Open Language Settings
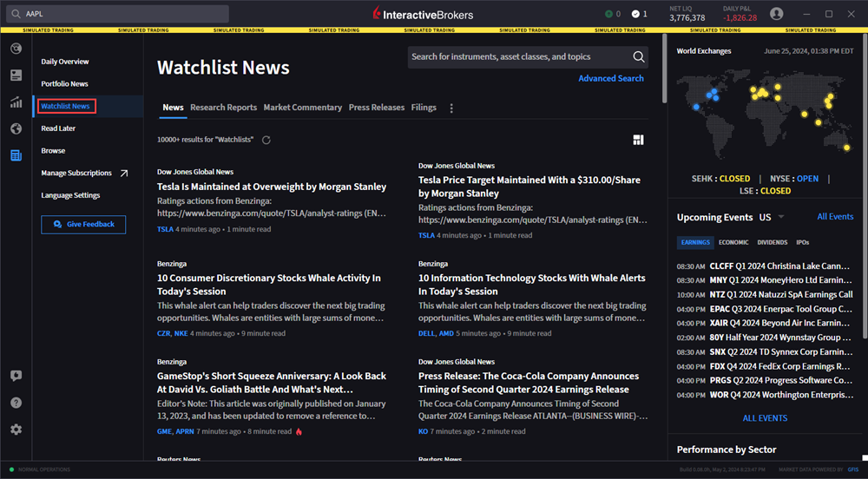Image resolution: width=868 pixels, height=479 pixels. coord(70,195)
